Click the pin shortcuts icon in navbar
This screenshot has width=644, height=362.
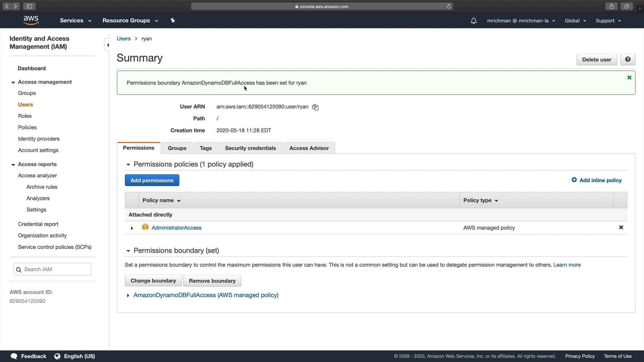(173, 20)
